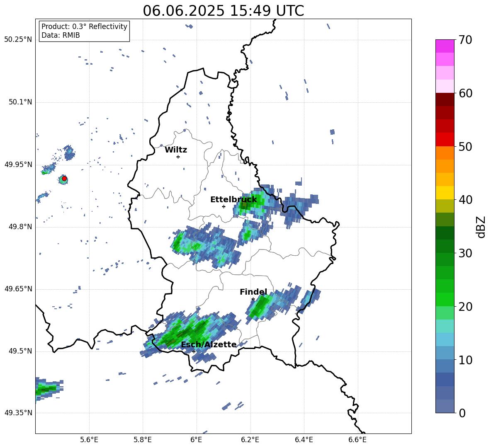The width and height of the screenshot is (491, 448).
Task: Click the Esch/Alzette station cross marker
Action: [194, 351]
